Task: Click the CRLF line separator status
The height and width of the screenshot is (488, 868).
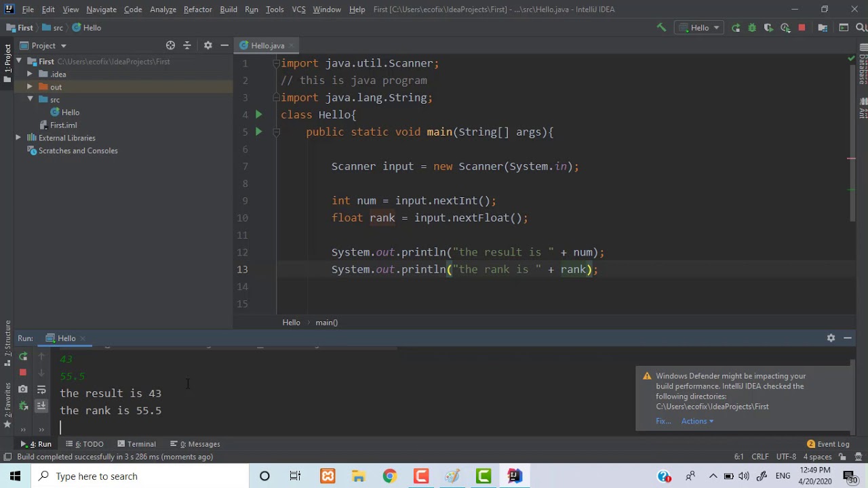Action: tap(760, 457)
